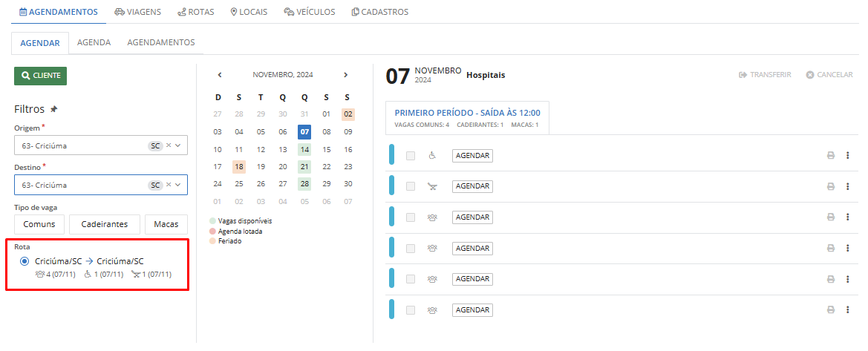
Task: Pin the Filtros panel
Action: [x=54, y=110]
